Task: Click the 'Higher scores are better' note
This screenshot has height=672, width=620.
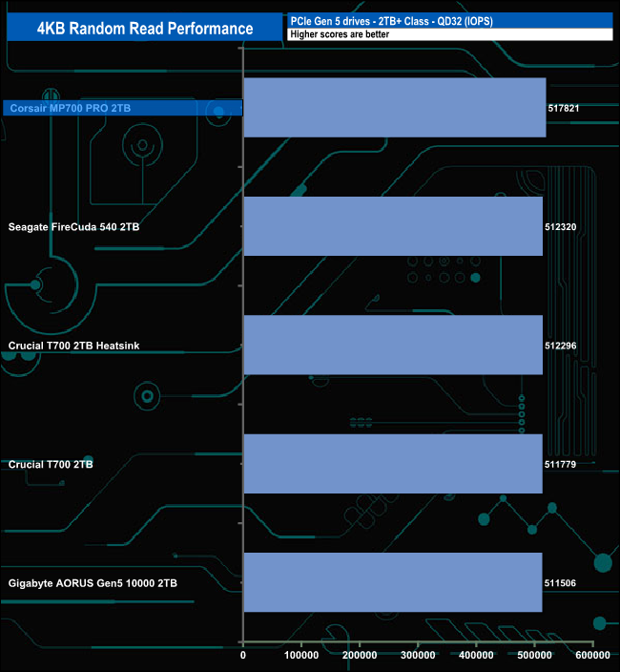Action: point(340,34)
